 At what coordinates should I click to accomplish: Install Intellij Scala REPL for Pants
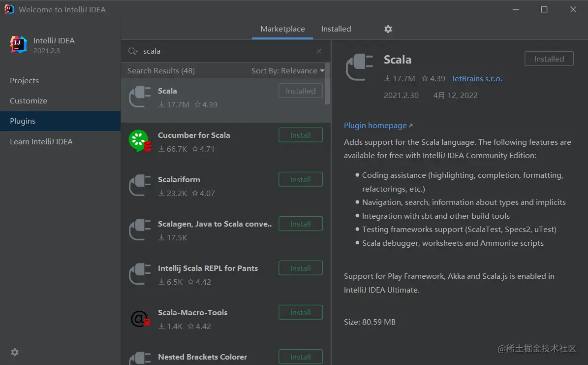(x=300, y=268)
